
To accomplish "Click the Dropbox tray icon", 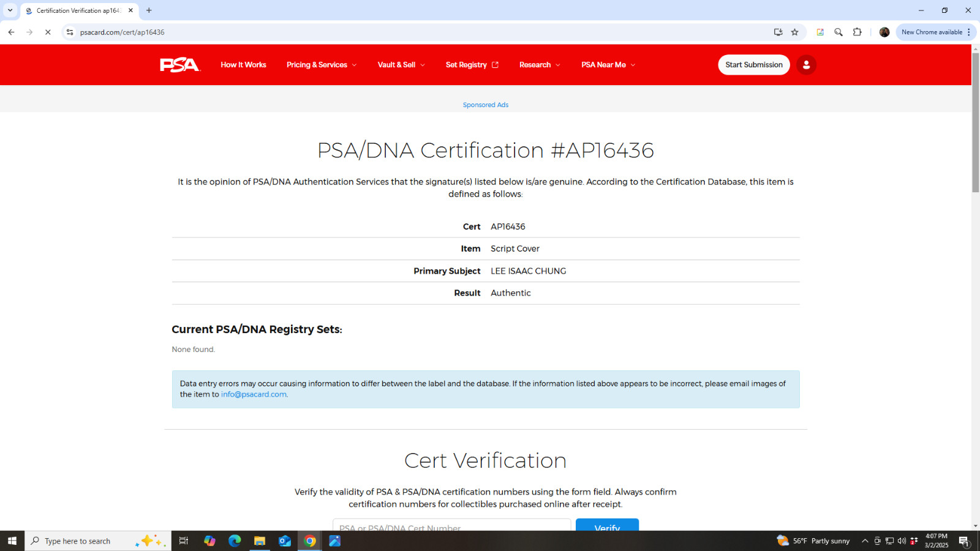I will tap(914, 541).
